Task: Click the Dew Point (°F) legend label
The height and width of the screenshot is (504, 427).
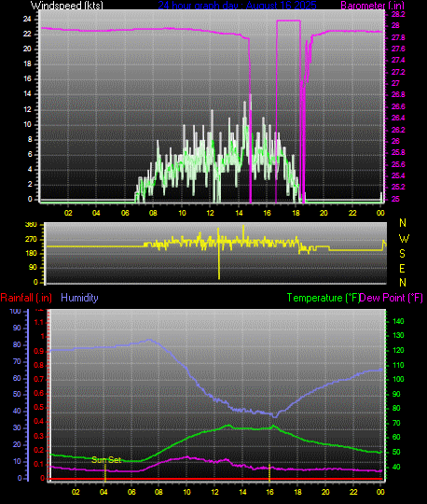Action: 392,298
